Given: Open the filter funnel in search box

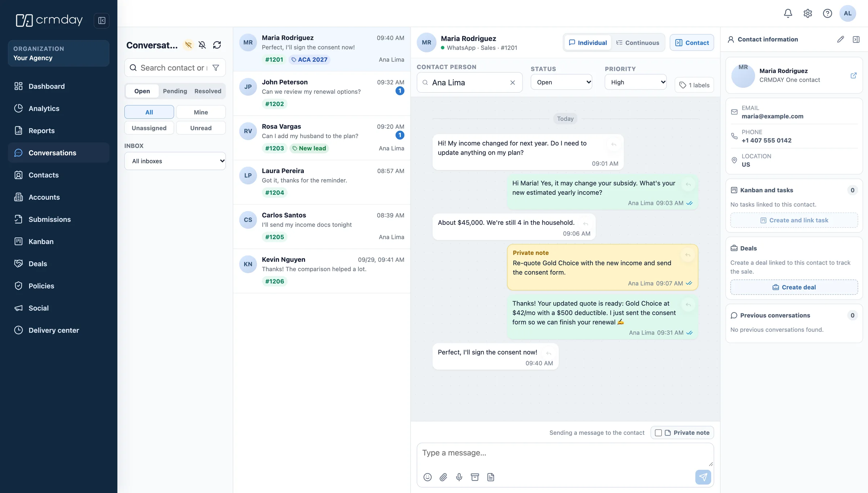Looking at the screenshot, I should tap(216, 68).
